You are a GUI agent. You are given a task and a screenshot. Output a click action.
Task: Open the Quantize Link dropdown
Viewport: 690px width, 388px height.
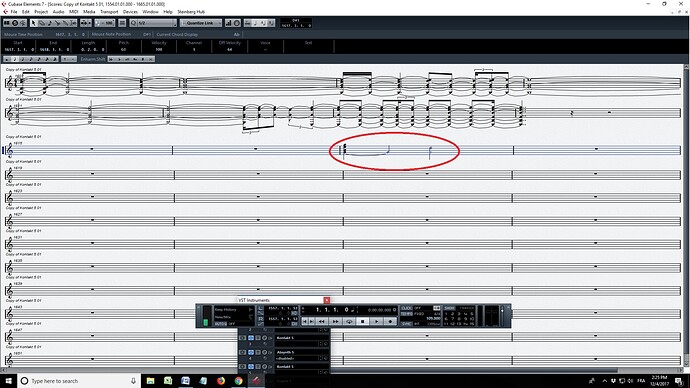pos(201,23)
